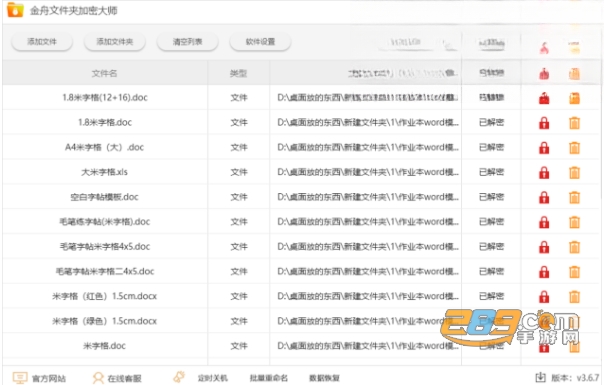Click the path cell of 毛笔练字帖(米字格).doc
604x385 pixels.
click(367, 222)
